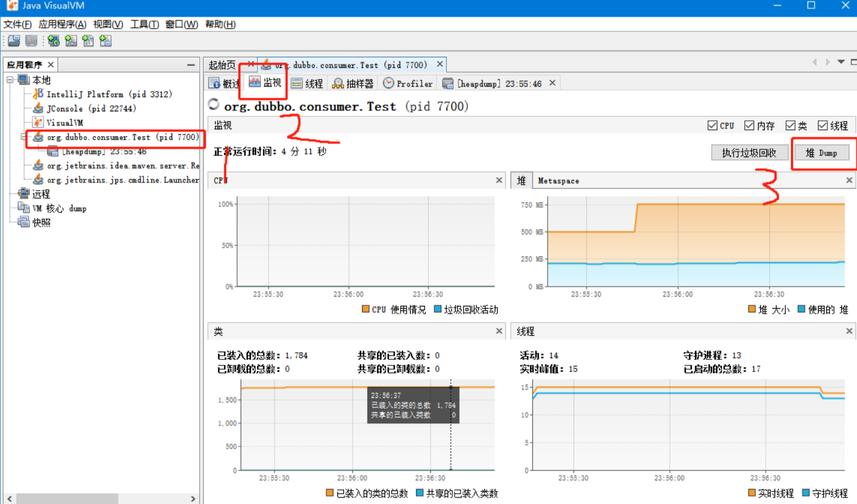Uncheck the CPU checkbox

[712, 125]
